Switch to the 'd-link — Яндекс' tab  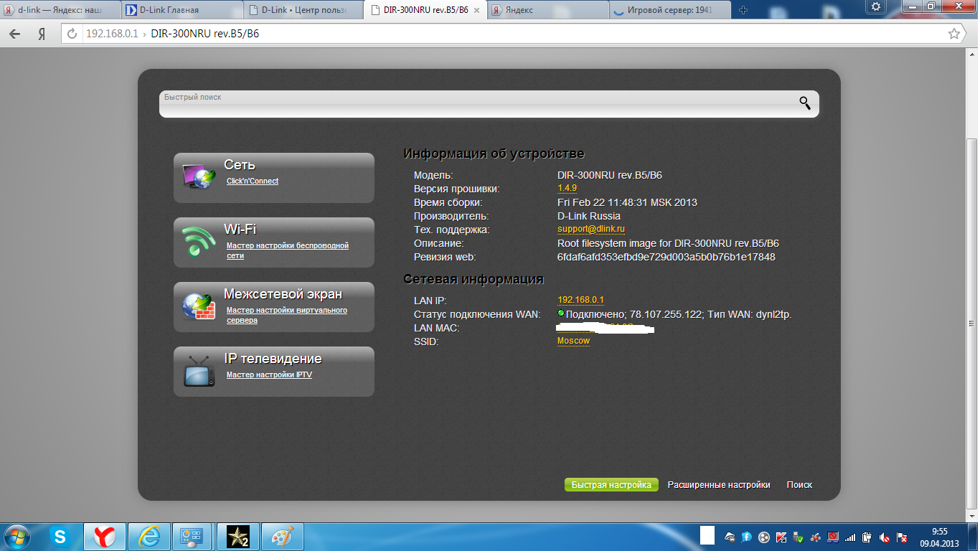coord(59,10)
